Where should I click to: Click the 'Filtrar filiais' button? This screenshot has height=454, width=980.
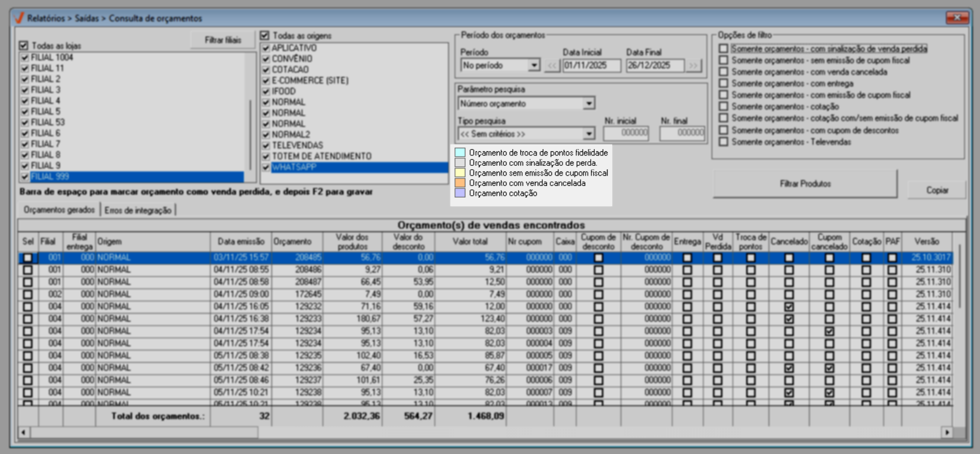click(x=223, y=40)
